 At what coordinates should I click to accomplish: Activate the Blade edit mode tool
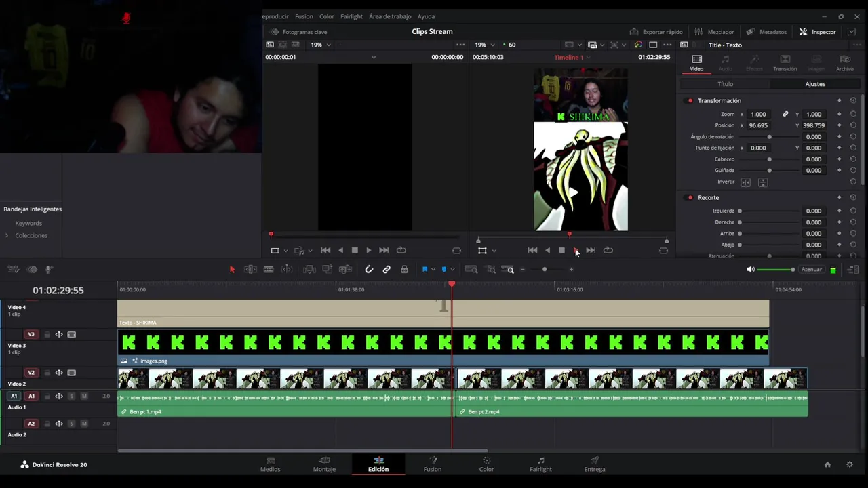coord(269,270)
